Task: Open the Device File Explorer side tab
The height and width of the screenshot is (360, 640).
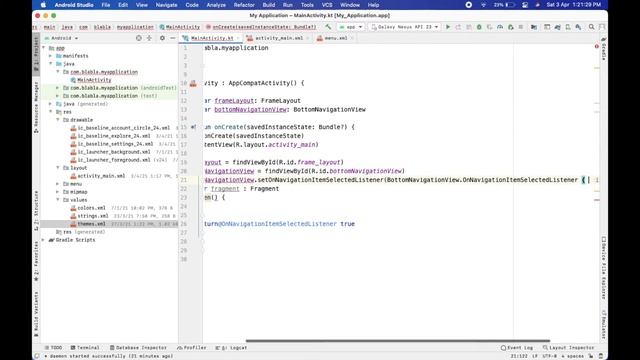Action: 604,268
